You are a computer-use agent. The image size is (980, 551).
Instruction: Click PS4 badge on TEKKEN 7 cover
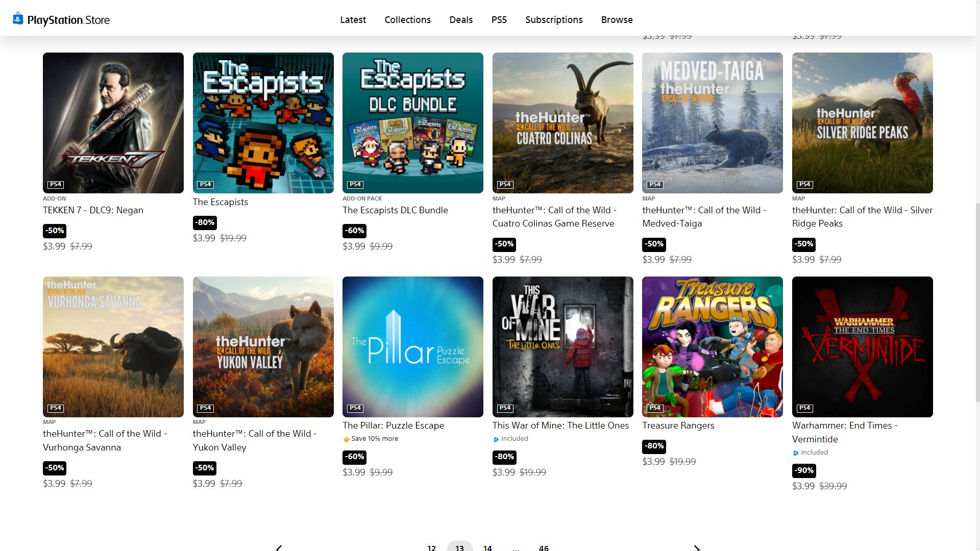(x=55, y=185)
